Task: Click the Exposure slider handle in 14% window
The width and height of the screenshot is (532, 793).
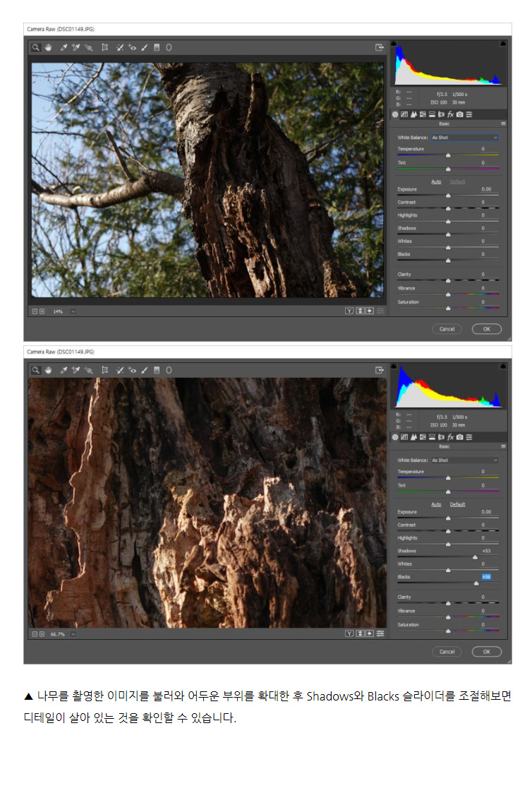Action: (x=448, y=196)
